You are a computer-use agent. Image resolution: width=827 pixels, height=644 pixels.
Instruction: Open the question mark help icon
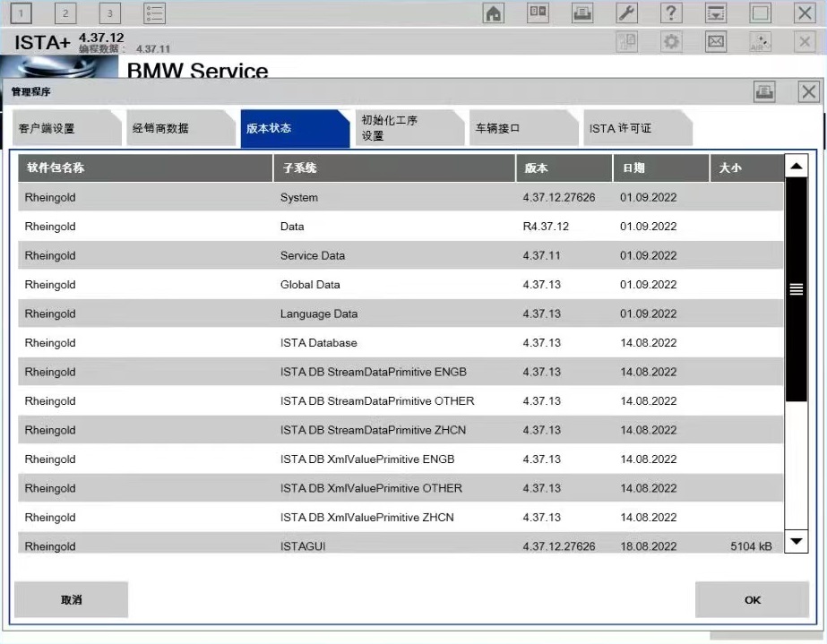pyautogui.click(x=671, y=13)
